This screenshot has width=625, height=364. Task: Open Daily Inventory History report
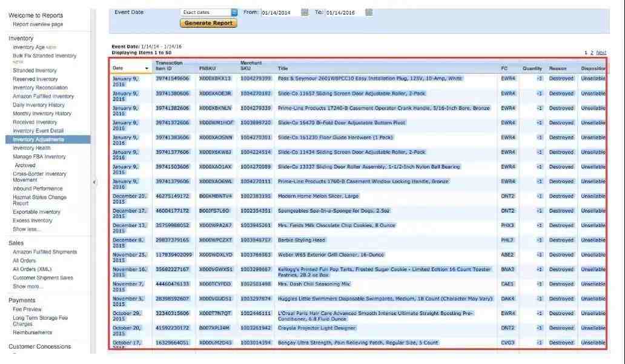coord(39,105)
